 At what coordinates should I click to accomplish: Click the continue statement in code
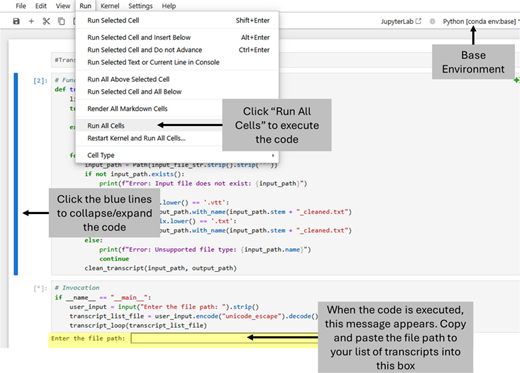click(114, 259)
